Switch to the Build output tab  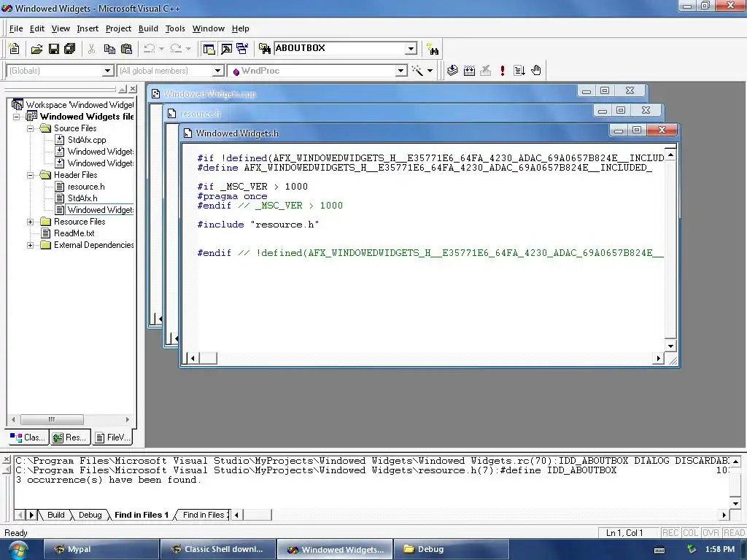pyautogui.click(x=55, y=515)
